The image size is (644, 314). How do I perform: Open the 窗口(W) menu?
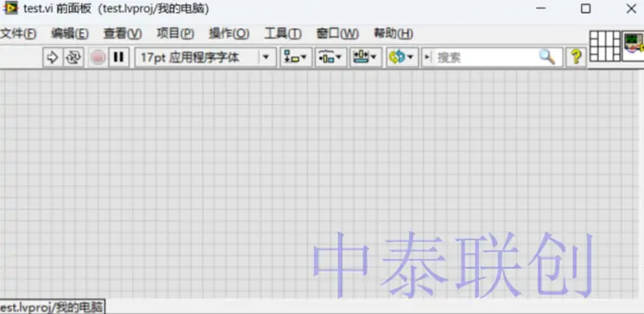pyautogui.click(x=337, y=34)
